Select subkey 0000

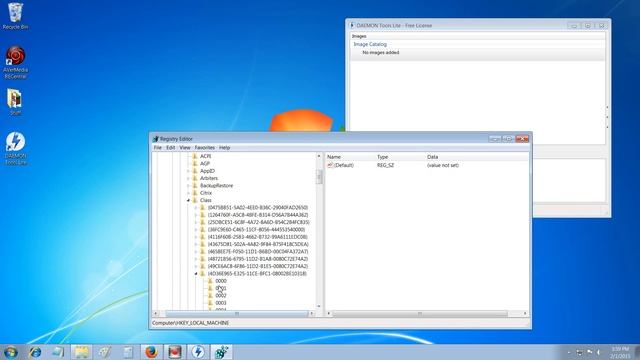221,281
